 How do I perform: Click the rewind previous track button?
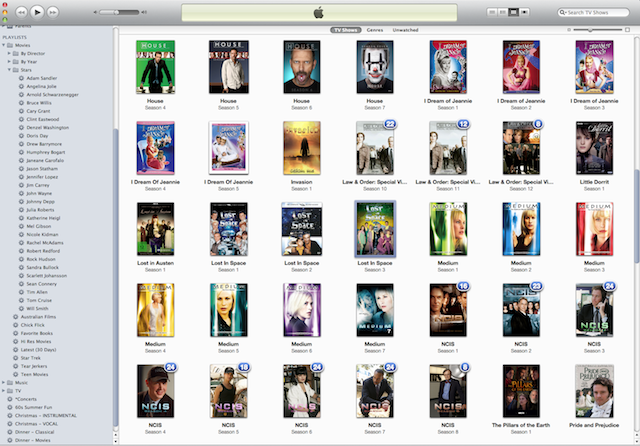pyautogui.click(x=21, y=12)
